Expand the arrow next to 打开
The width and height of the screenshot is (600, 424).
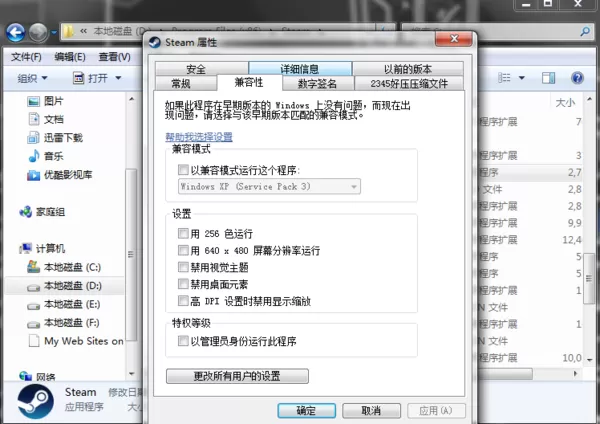(118, 78)
